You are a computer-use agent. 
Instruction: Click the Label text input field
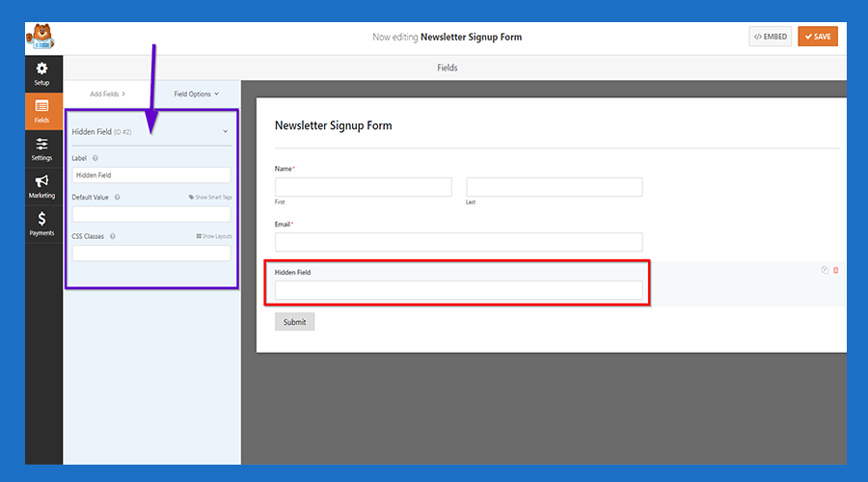coord(151,175)
